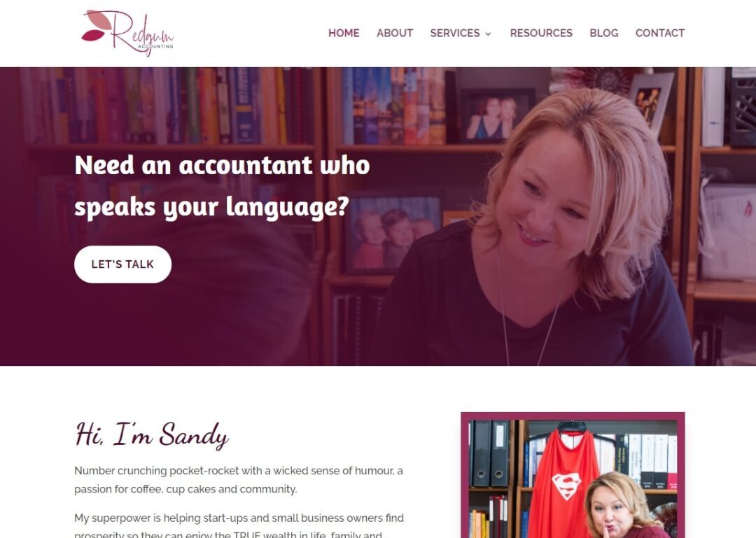Viewport: 756px width, 538px height.
Task: Click the 'My superpower is helping' paragraph
Action: [239, 525]
